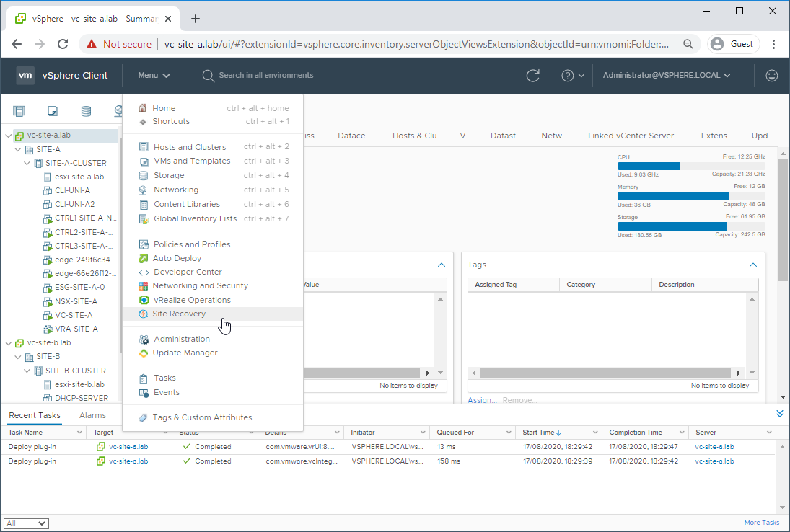Open Task Name column filter dropdown
The height and width of the screenshot is (532, 790).
click(79, 433)
